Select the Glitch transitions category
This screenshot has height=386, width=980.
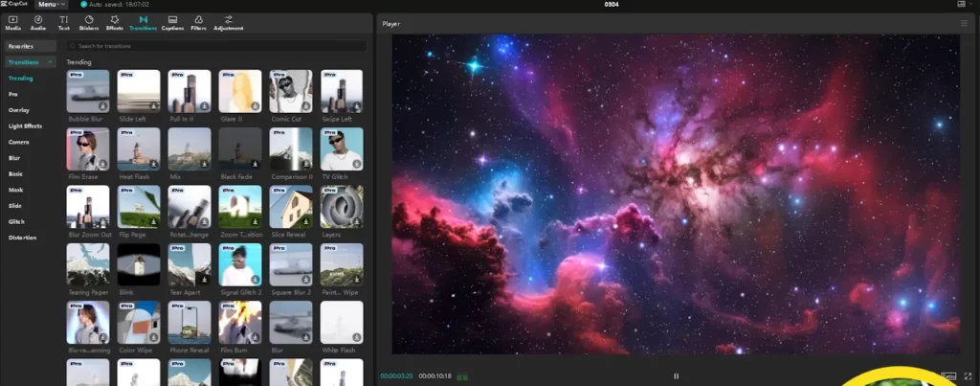(15, 221)
